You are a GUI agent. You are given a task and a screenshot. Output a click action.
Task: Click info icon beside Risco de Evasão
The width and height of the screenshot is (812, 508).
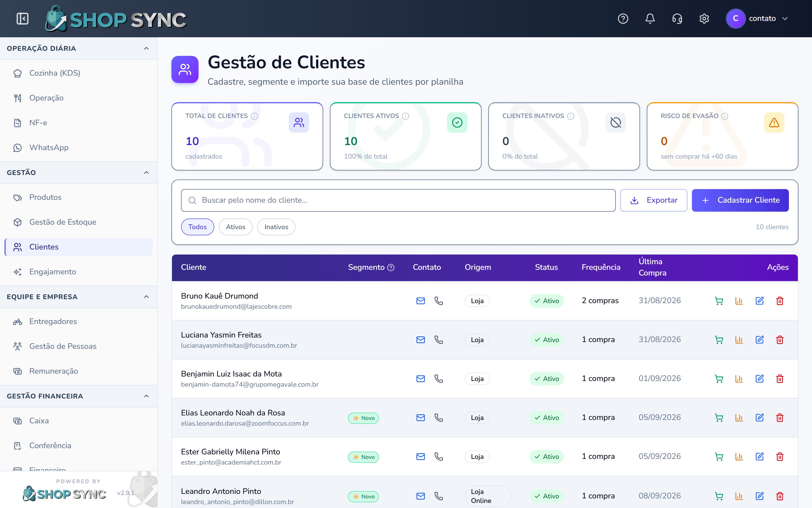(x=724, y=116)
